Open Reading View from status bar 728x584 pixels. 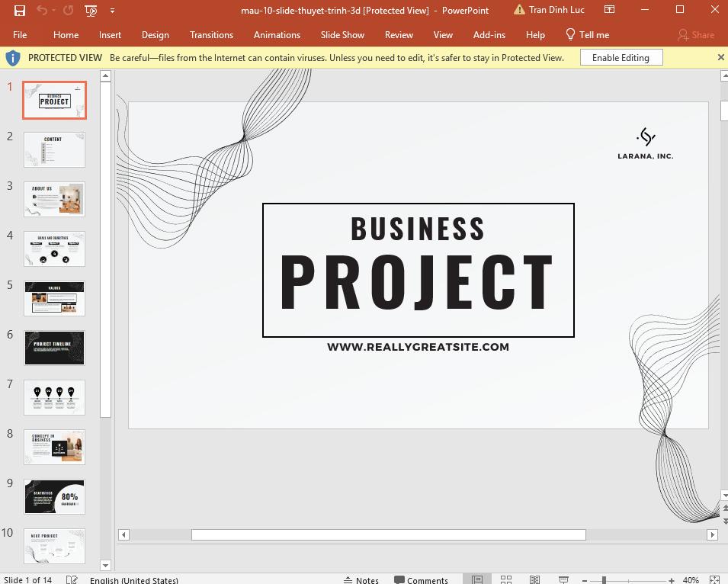(534, 579)
